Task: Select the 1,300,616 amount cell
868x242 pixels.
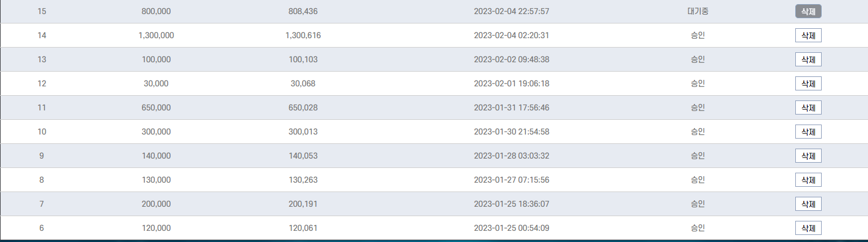Action: pyautogui.click(x=303, y=35)
